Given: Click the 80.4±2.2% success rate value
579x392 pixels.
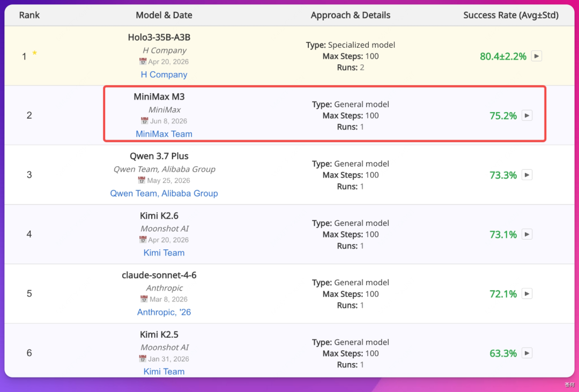Looking at the screenshot, I should tap(503, 56).
